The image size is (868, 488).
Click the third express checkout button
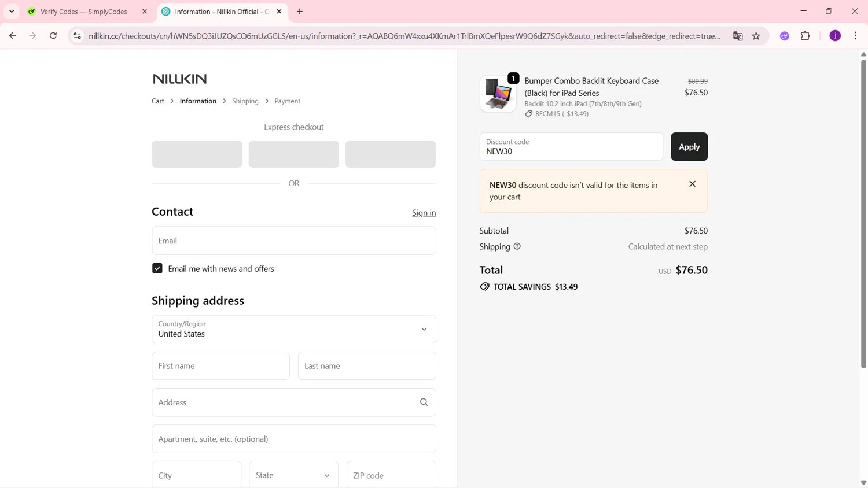coord(391,154)
